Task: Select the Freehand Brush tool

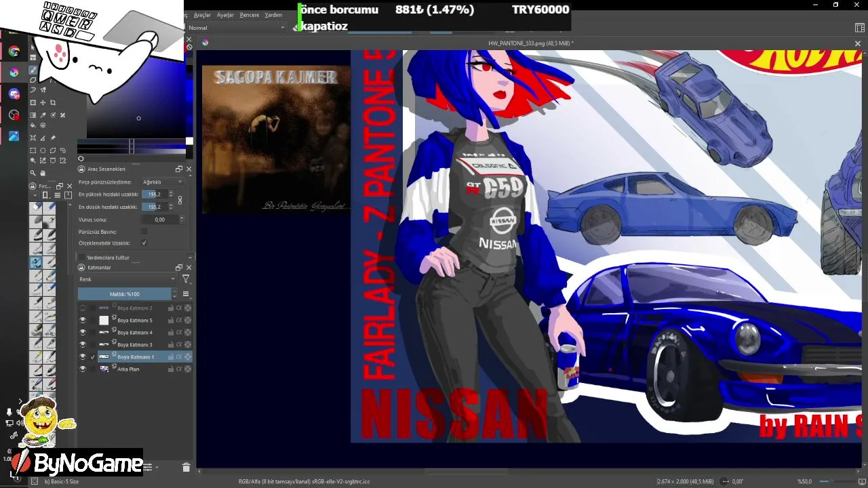Action: coord(33,70)
